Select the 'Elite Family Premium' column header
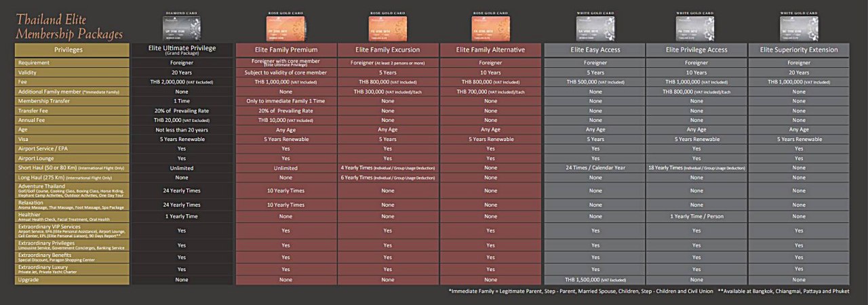This screenshot has height=305, width=868. pyautogui.click(x=285, y=49)
